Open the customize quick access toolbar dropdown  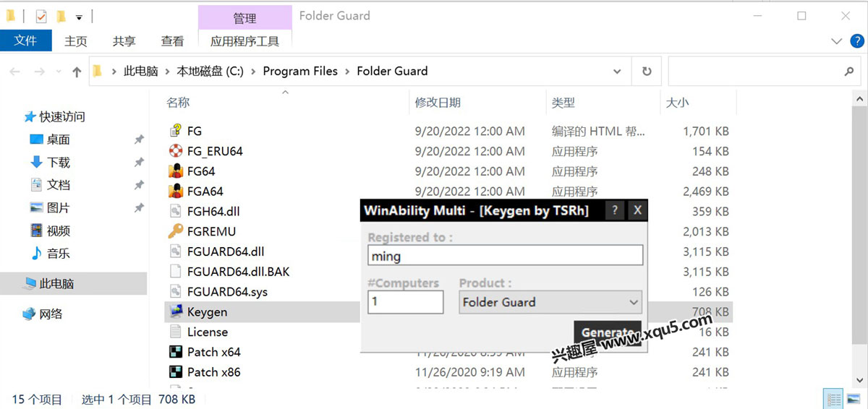click(79, 16)
